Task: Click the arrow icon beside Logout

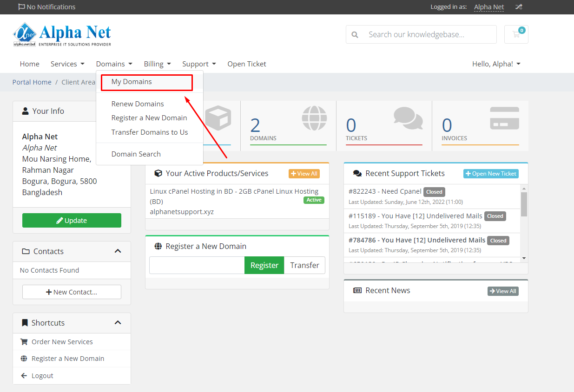Action: [24, 376]
